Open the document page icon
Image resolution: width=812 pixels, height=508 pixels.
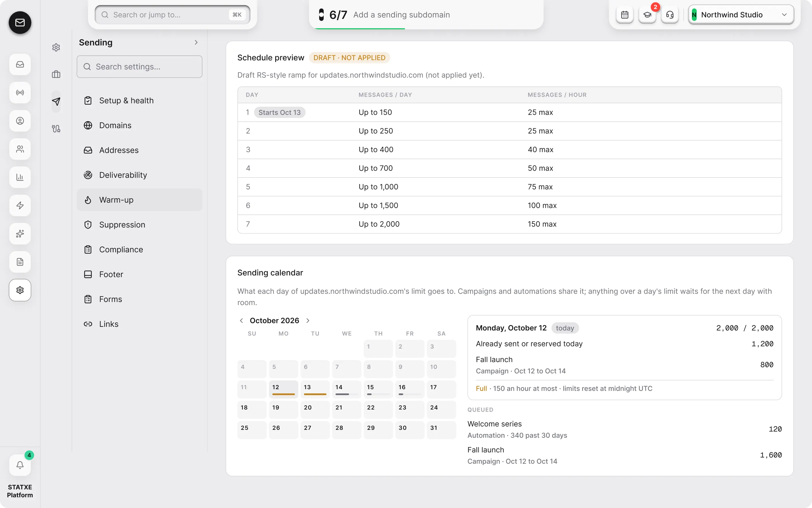[x=20, y=262]
